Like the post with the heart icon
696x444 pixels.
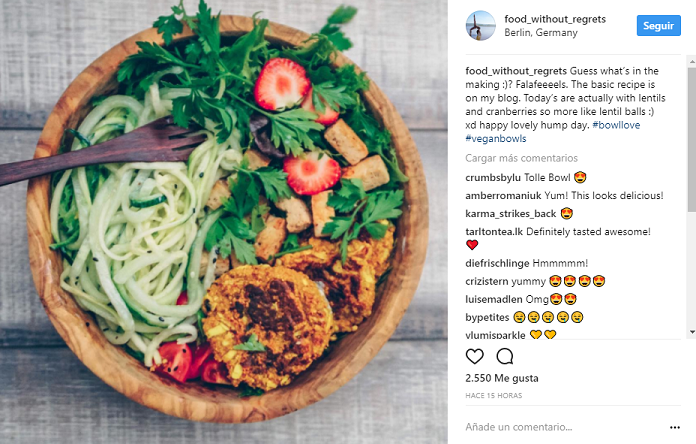point(474,356)
